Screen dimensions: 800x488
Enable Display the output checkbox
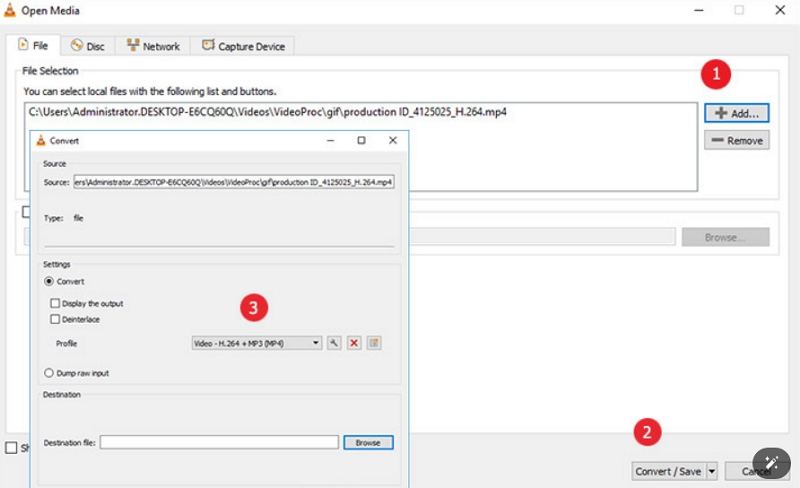55,303
